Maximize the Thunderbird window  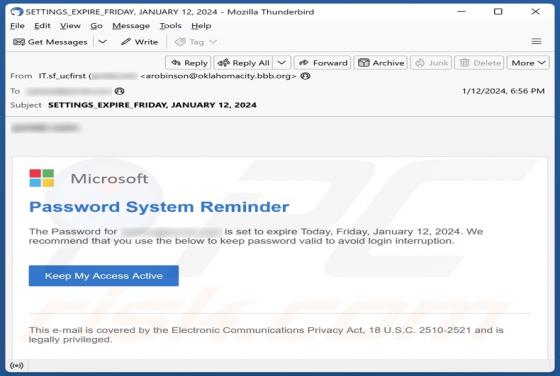point(498,12)
